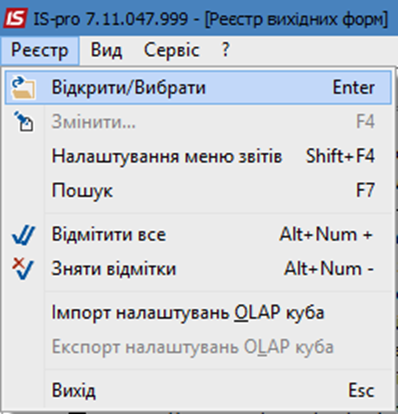Click the double checkmark icon for Відмітити все

coord(23,235)
